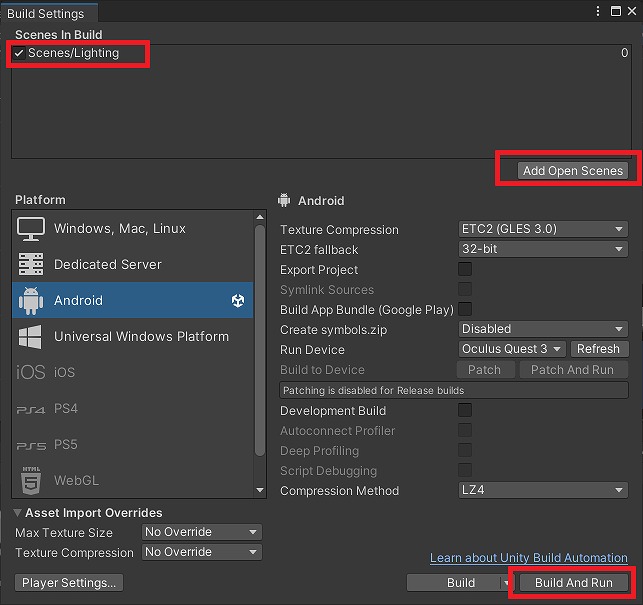Image resolution: width=643 pixels, height=605 pixels.
Task: Uncheck the Scenes/Lighting scene checkbox
Action: click(19, 53)
